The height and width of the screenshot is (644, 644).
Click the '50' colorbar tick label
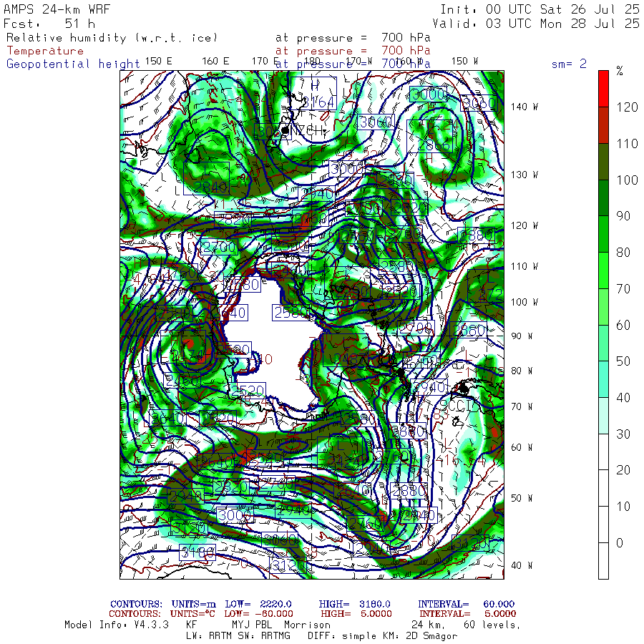click(x=623, y=361)
